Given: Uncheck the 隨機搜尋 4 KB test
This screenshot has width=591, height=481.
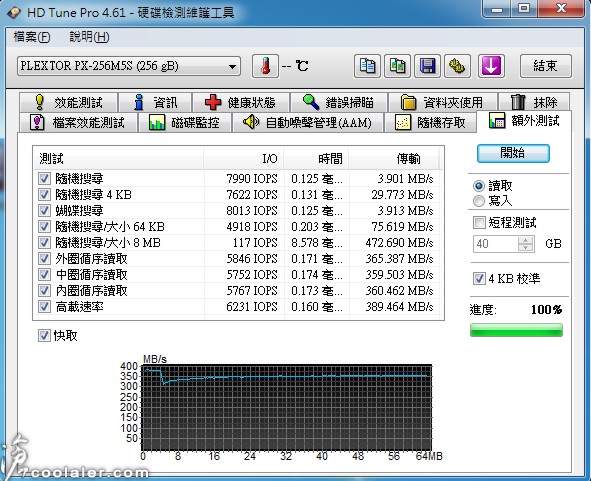Looking at the screenshot, I should (x=44, y=195).
